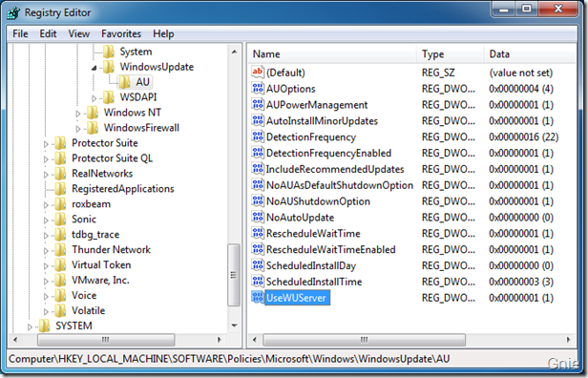Click the Windows NT folder icon
This screenshot has width=588, height=378.
[x=93, y=113]
